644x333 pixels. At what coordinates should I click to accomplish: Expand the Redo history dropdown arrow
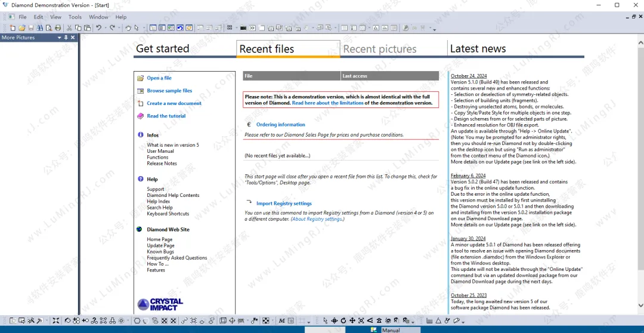coord(118,28)
